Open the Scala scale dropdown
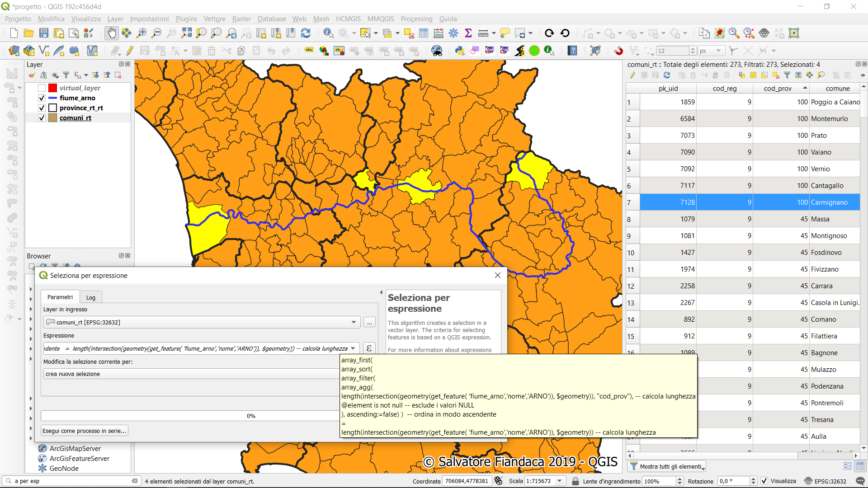 [560, 481]
